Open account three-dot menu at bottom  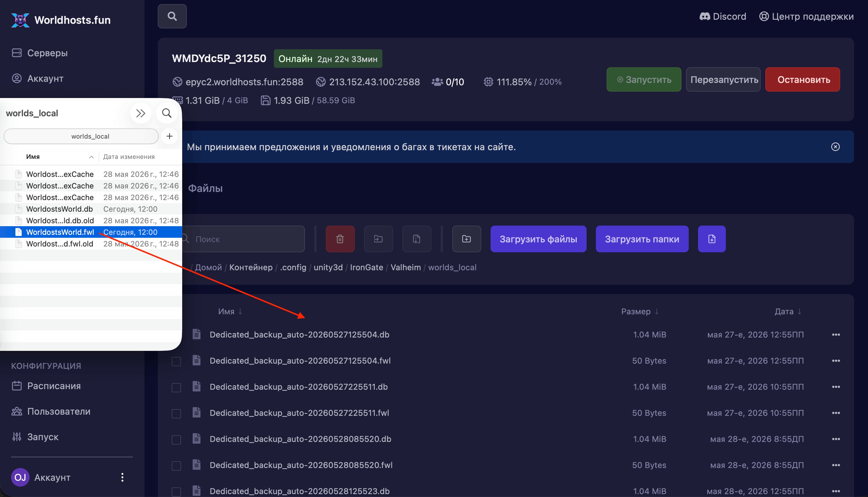coord(122,477)
